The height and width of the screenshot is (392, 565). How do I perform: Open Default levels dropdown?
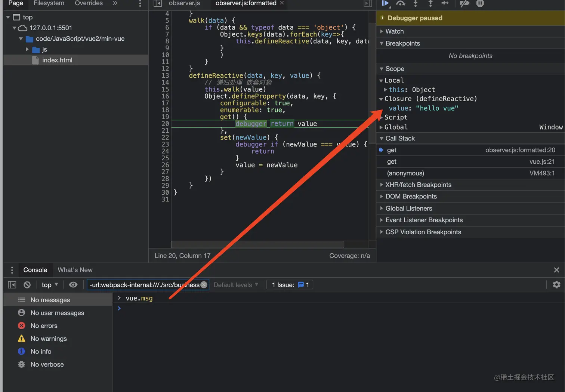coord(236,285)
